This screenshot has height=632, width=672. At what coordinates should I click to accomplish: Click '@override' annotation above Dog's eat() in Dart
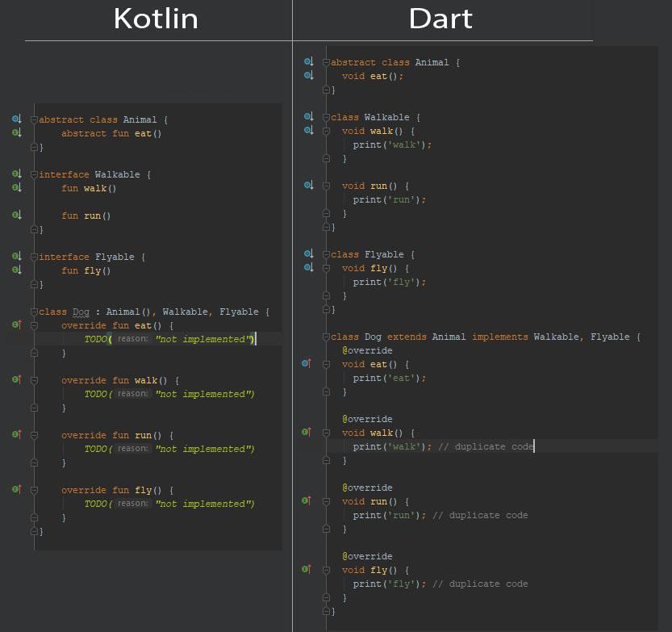367,350
